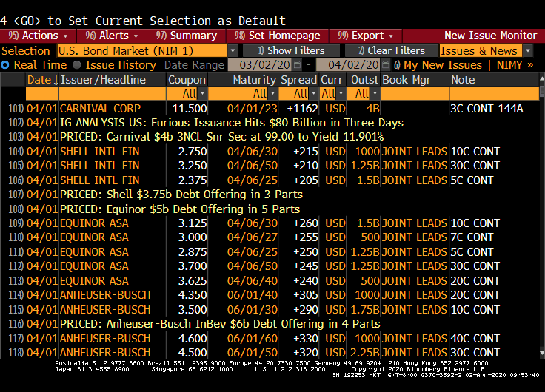
Task: Open headline PRICED Equinor $5b Debt Offering
Action: point(180,209)
